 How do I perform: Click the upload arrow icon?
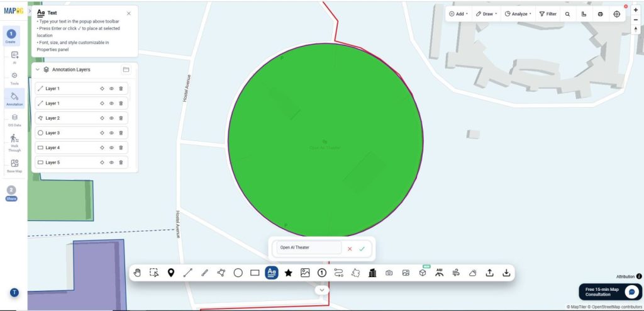(489, 273)
